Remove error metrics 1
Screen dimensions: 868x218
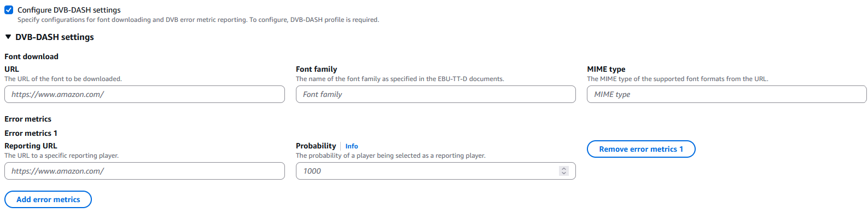pyautogui.click(x=641, y=149)
